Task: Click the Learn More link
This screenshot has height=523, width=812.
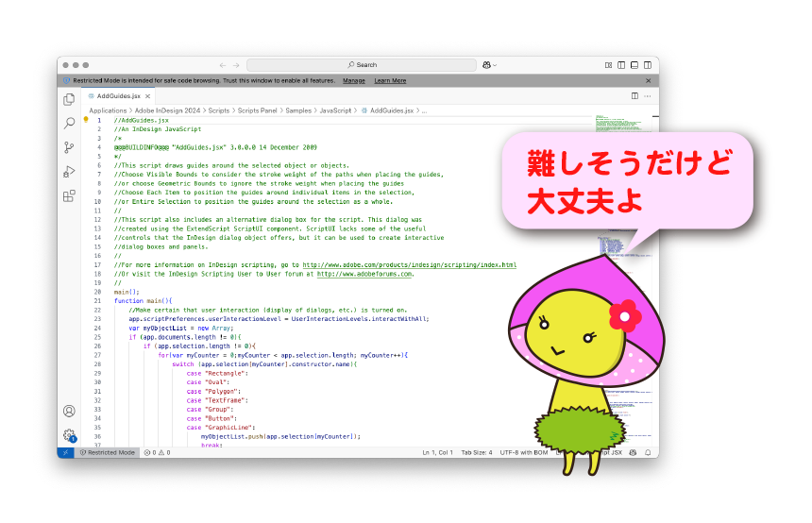Action: tap(390, 81)
